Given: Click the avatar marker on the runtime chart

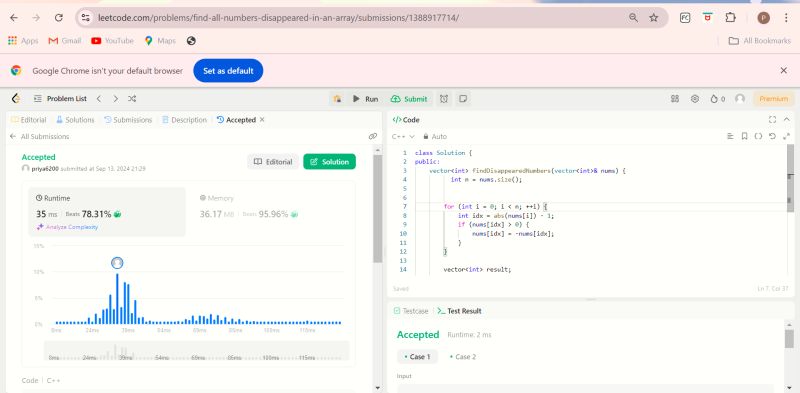Looking at the screenshot, I should pos(117,263).
